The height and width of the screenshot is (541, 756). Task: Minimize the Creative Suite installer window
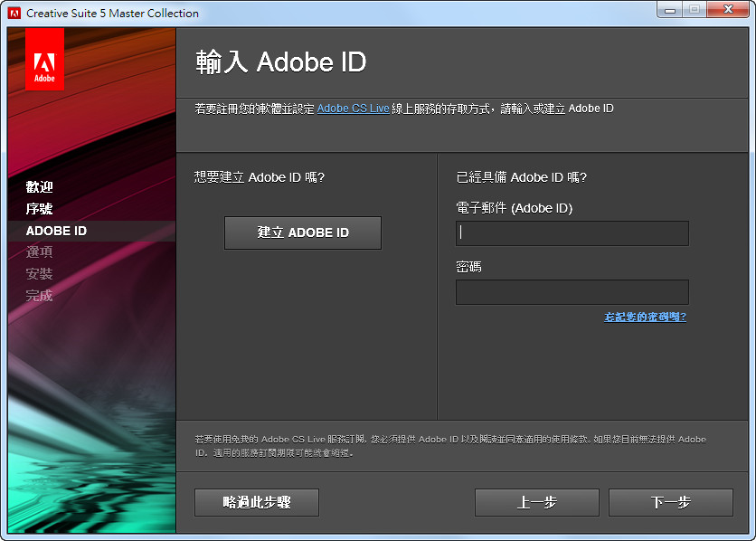(670, 10)
